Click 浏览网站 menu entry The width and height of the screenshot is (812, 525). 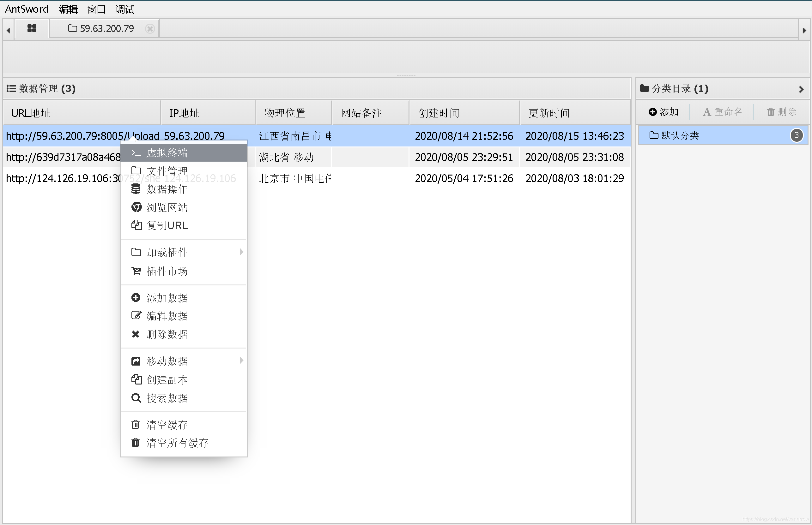coord(184,207)
